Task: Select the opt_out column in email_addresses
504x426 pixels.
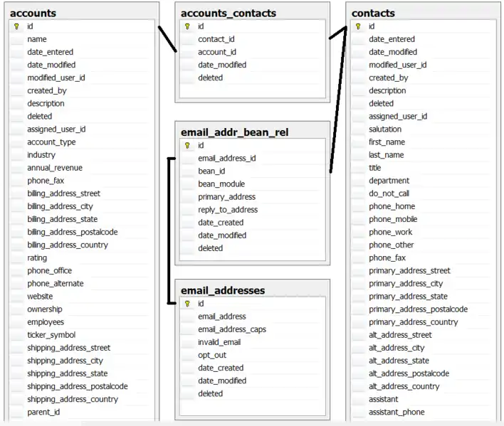Action: [x=212, y=355]
